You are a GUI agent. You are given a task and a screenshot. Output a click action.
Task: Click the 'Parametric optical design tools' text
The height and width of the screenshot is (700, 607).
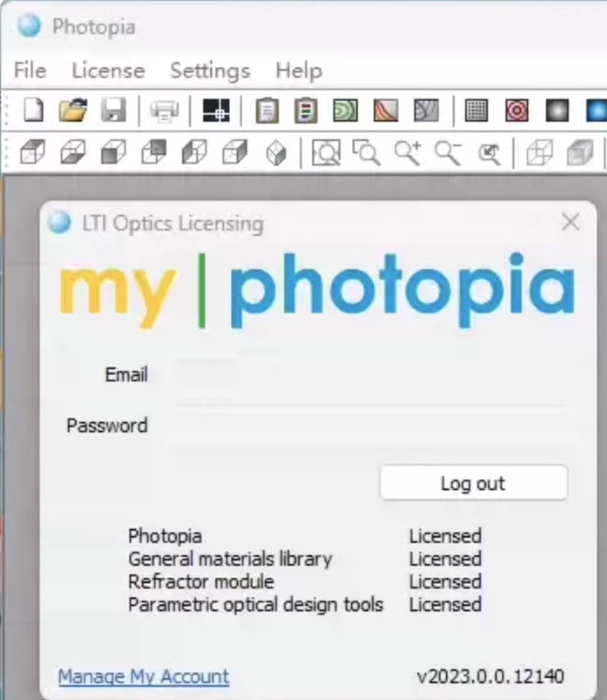256,605
